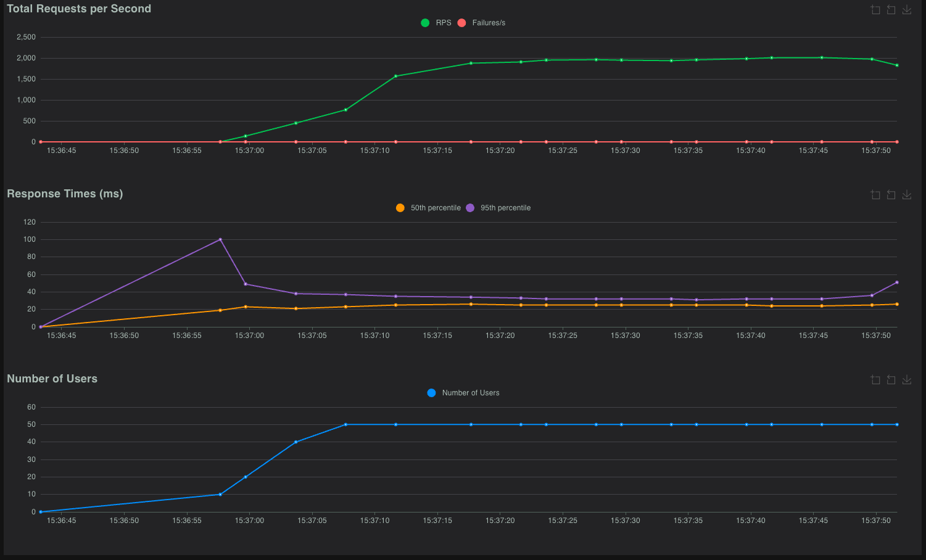Hide the 50th percentile series via legend
Image resolution: width=926 pixels, height=560 pixels.
[x=435, y=208]
